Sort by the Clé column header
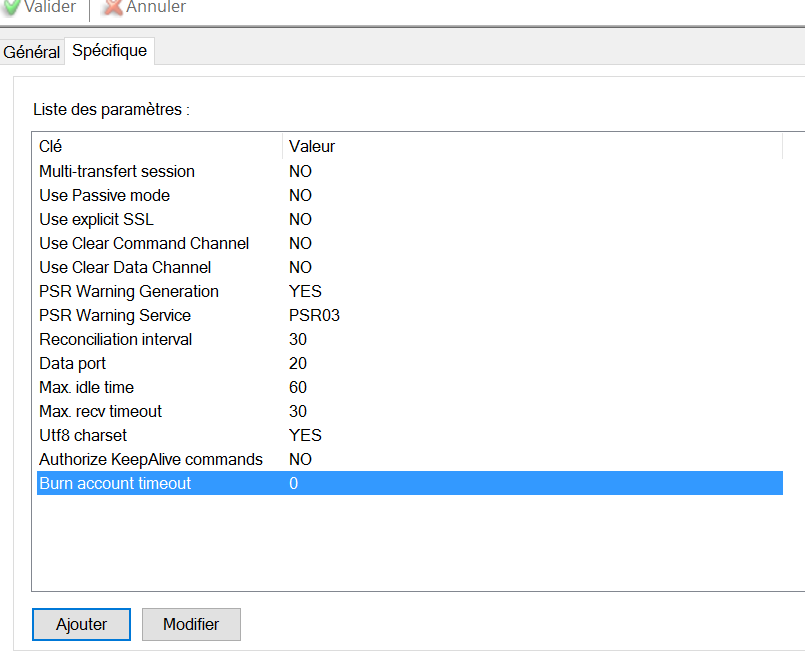This screenshot has width=805, height=664. click(x=157, y=146)
